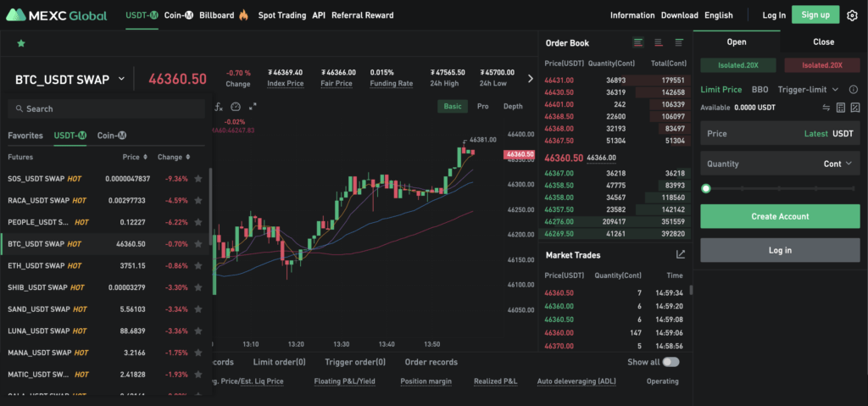Switch to the Close order tab
The height and width of the screenshot is (406, 868).
823,42
